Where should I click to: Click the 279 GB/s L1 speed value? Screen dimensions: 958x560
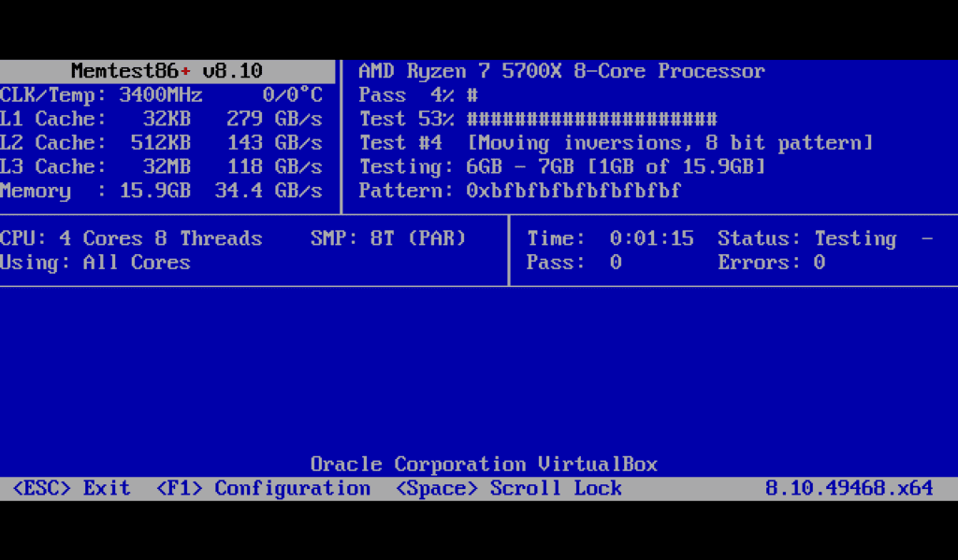[x=274, y=119]
